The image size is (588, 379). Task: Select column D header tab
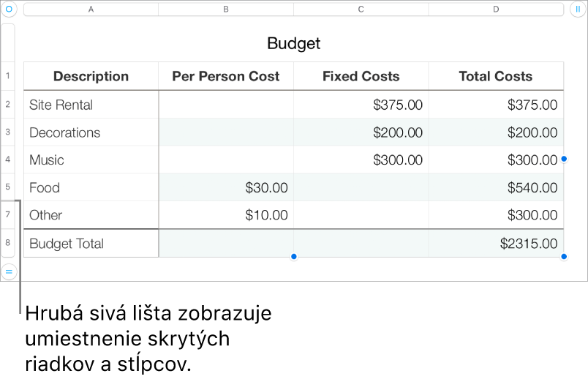pyautogui.click(x=496, y=10)
